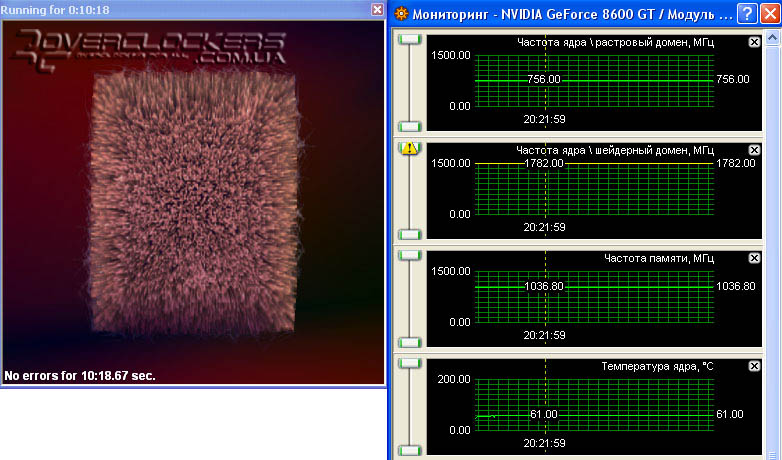Close the monitoring window

[x=770, y=13]
